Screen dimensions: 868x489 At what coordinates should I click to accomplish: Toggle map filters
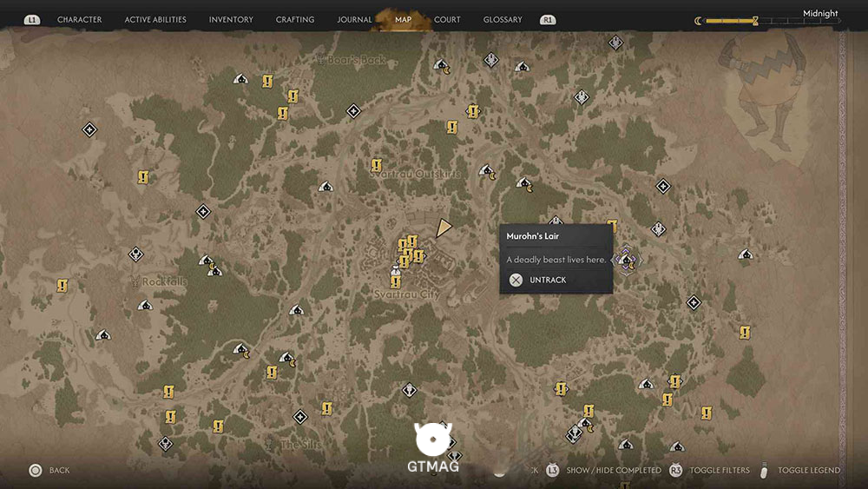[719, 470]
